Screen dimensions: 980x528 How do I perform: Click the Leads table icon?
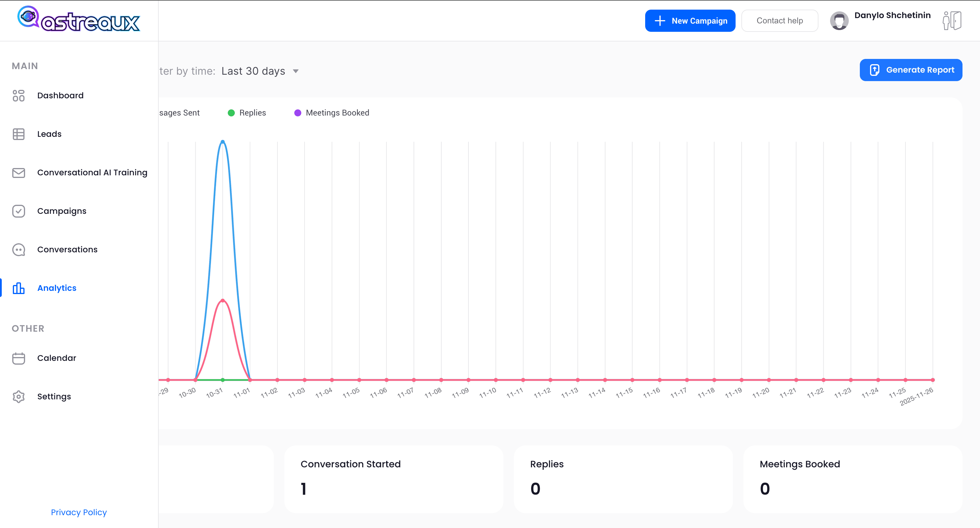click(x=18, y=134)
